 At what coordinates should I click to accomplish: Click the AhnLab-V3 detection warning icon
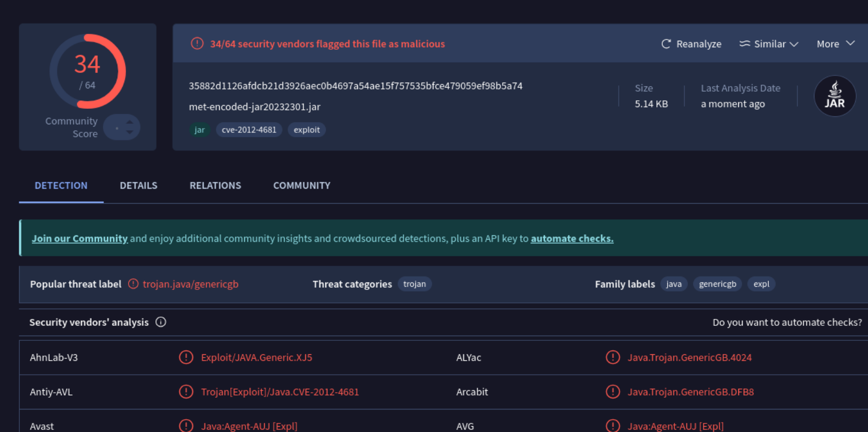(x=186, y=357)
